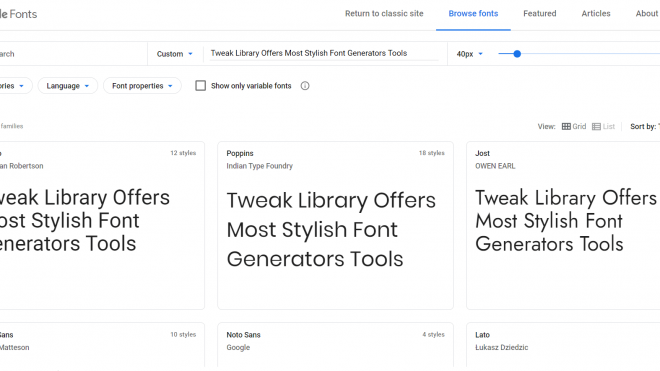Click the Google Fonts logo
This screenshot has height=371, width=660.
coord(18,14)
